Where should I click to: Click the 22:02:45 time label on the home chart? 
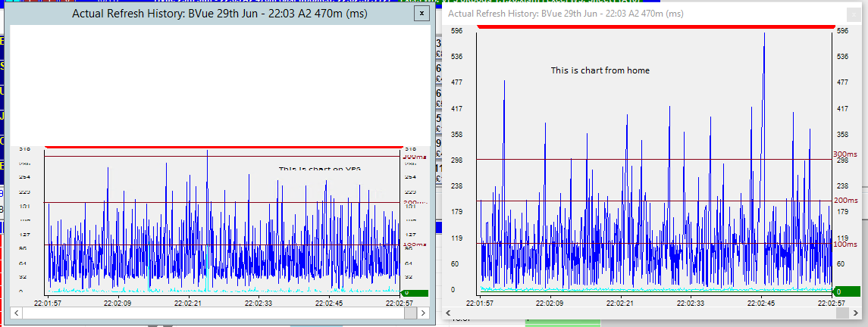[760, 303]
